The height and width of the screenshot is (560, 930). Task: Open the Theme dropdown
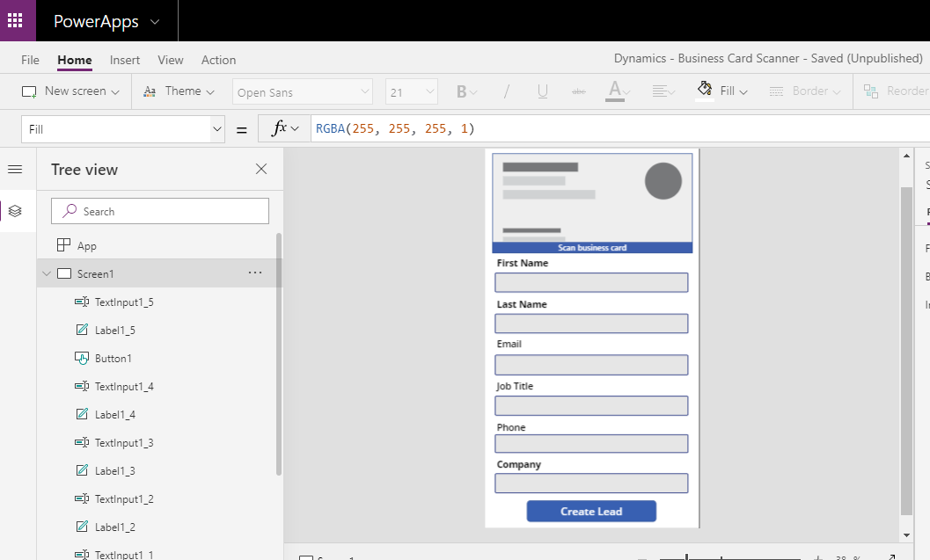click(179, 91)
